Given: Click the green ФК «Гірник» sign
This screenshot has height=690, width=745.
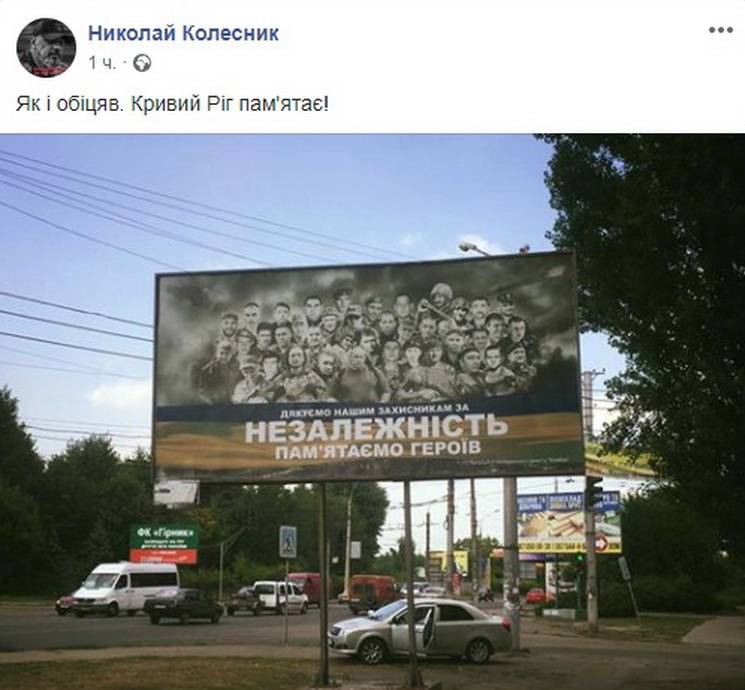Looking at the screenshot, I should (163, 545).
